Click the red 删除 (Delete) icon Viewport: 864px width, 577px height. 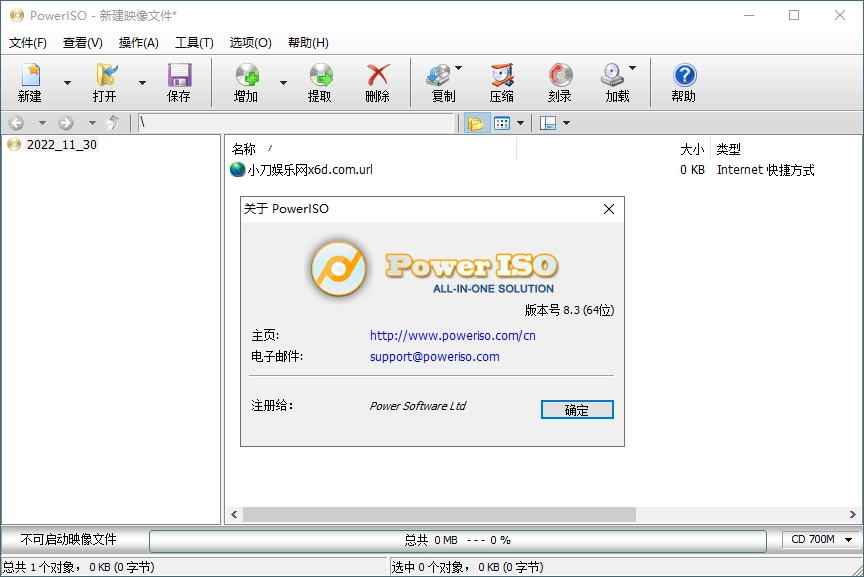(378, 78)
